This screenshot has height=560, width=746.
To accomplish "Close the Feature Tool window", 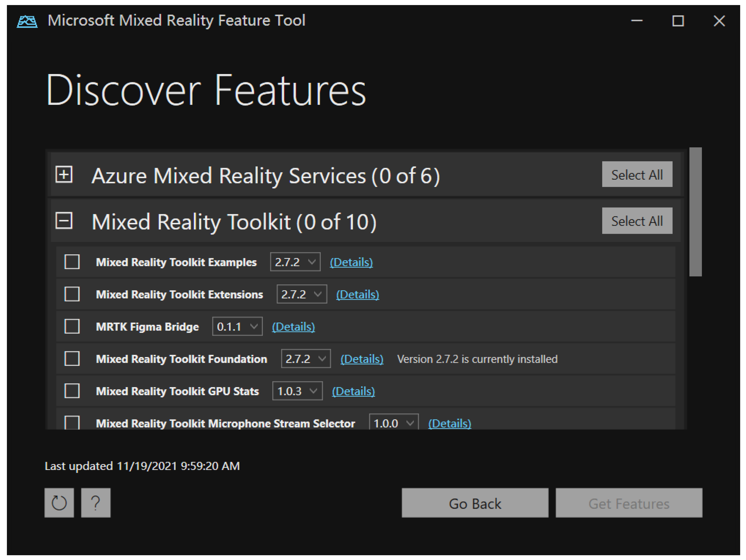I will click(719, 21).
